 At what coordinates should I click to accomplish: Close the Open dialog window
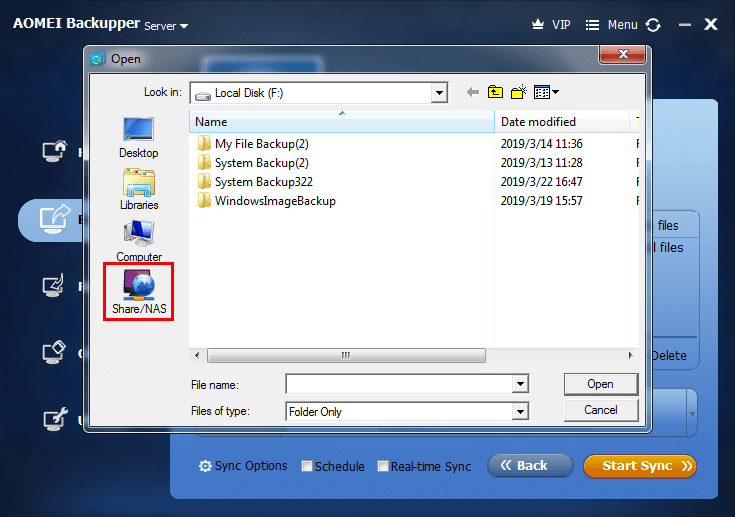coord(622,54)
